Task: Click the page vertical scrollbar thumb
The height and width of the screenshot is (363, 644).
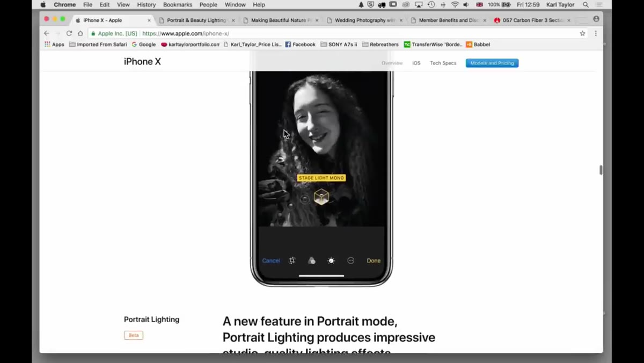Action: [x=601, y=170]
